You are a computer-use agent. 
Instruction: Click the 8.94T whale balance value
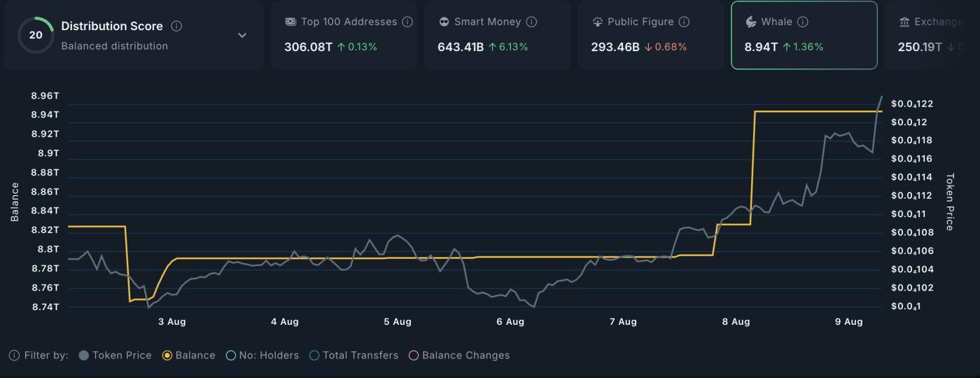[x=761, y=47]
